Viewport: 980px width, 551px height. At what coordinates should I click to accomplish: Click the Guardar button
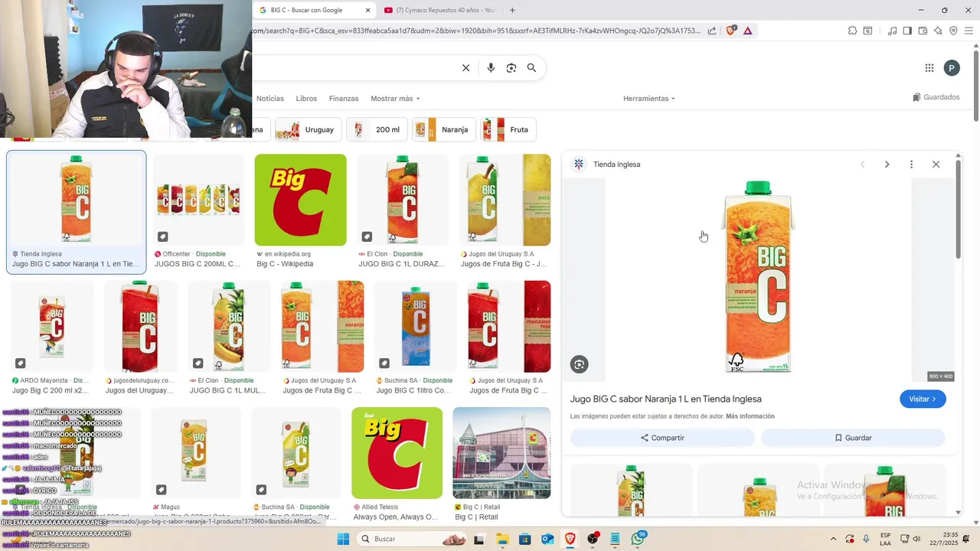(x=853, y=438)
